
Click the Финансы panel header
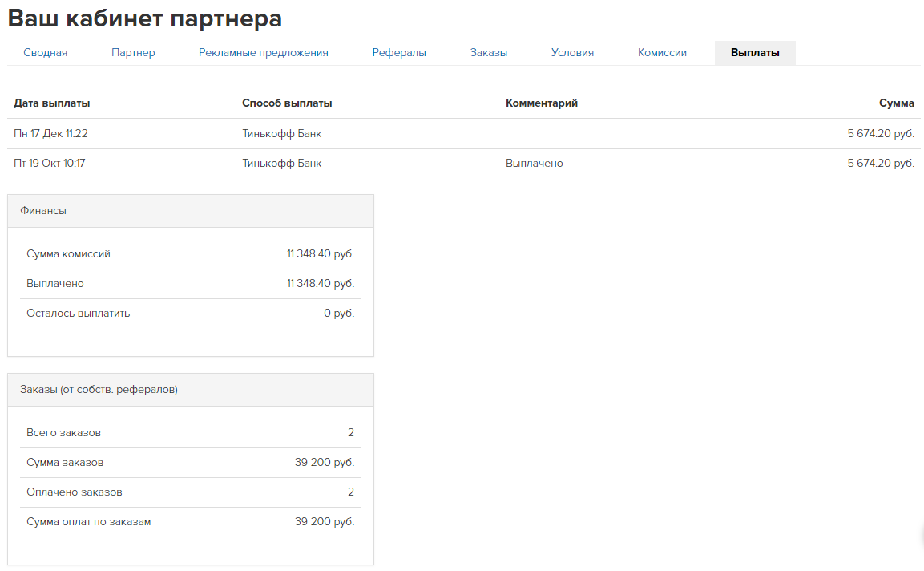pyautogui.click(x=191, y=211)
